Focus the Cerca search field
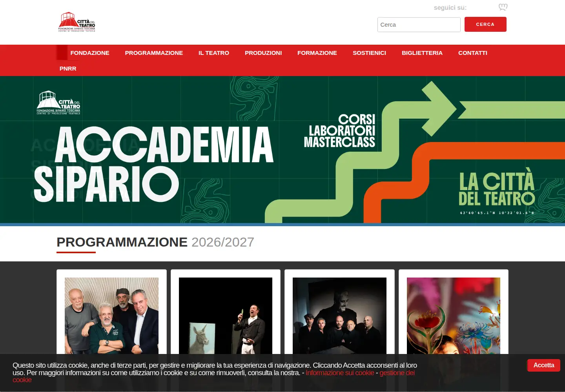565x392 pixels. click(x=419, y=25)
